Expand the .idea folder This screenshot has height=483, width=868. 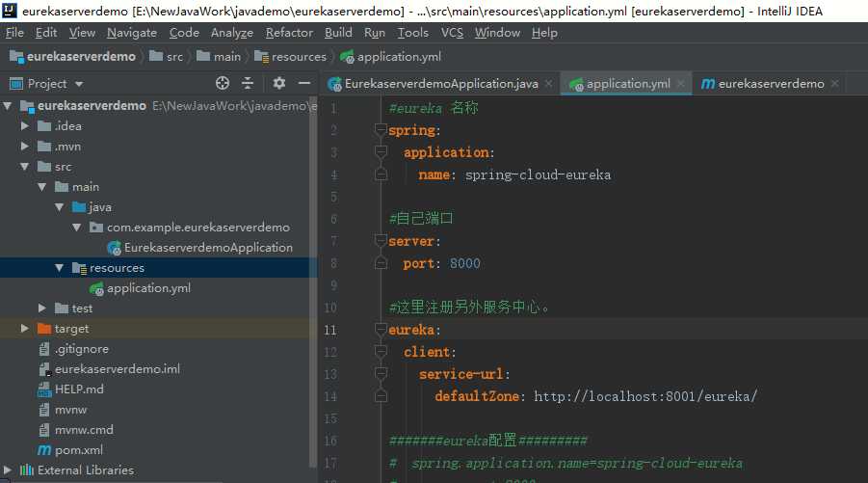[24, 126]
